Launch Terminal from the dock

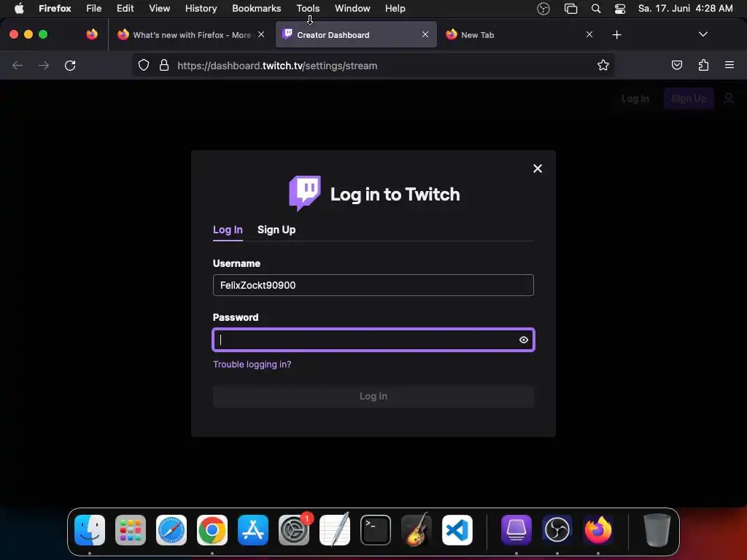click(376, 530)
